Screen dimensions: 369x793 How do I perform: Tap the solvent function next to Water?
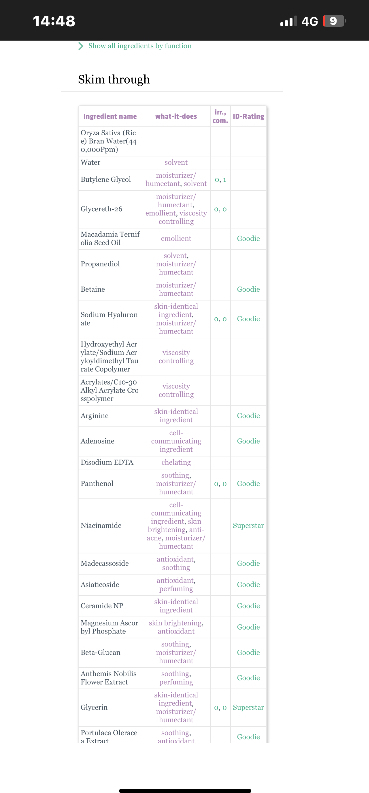[x=176, y=163]
